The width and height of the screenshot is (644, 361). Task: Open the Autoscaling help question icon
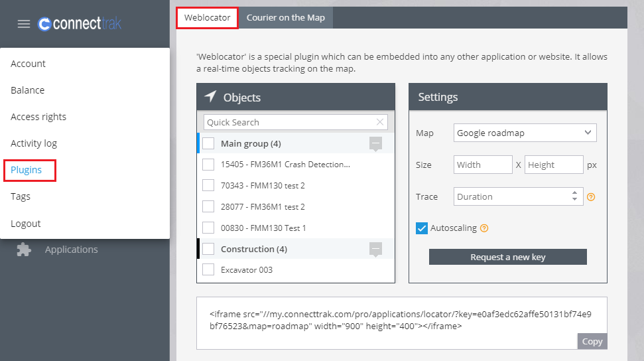[x=484, y=228]
